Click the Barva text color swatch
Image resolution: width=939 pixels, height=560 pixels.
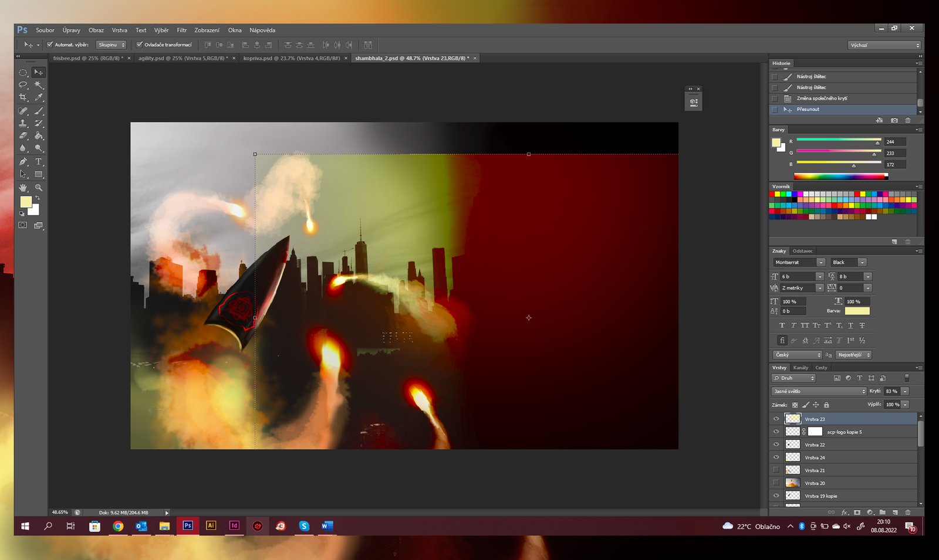[857, 311]
